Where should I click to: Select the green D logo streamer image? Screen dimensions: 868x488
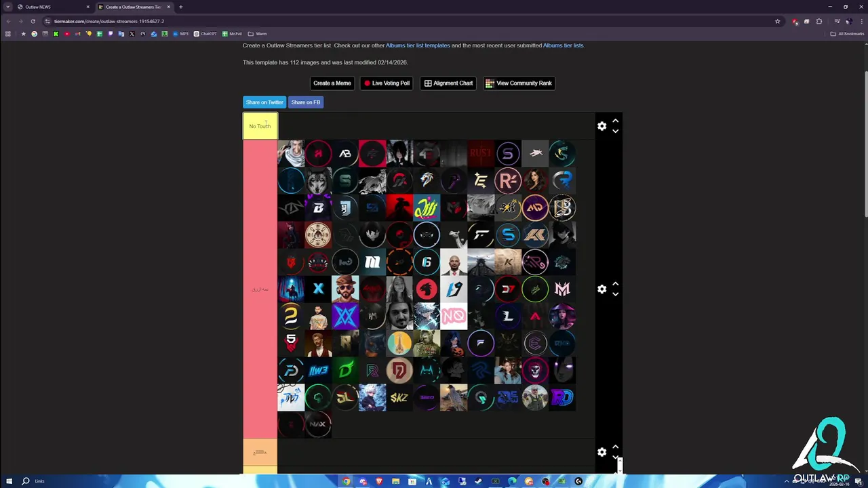345,370
